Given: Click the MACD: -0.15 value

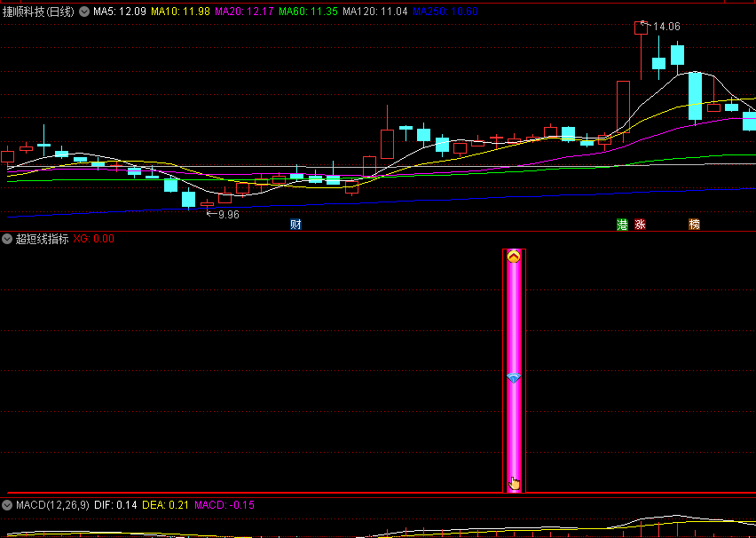Looking at the screenshot, I should click(x=224, y=505).
